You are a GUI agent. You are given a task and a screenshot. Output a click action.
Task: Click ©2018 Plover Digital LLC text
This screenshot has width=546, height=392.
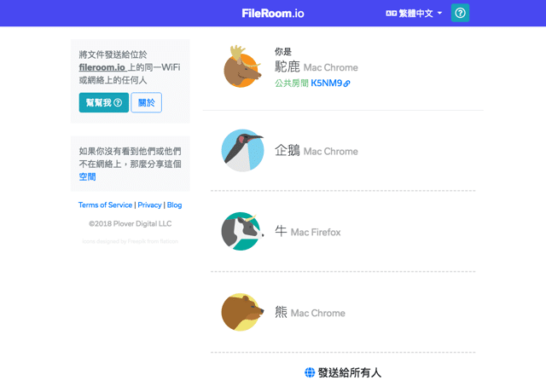[x=131, y=223]
